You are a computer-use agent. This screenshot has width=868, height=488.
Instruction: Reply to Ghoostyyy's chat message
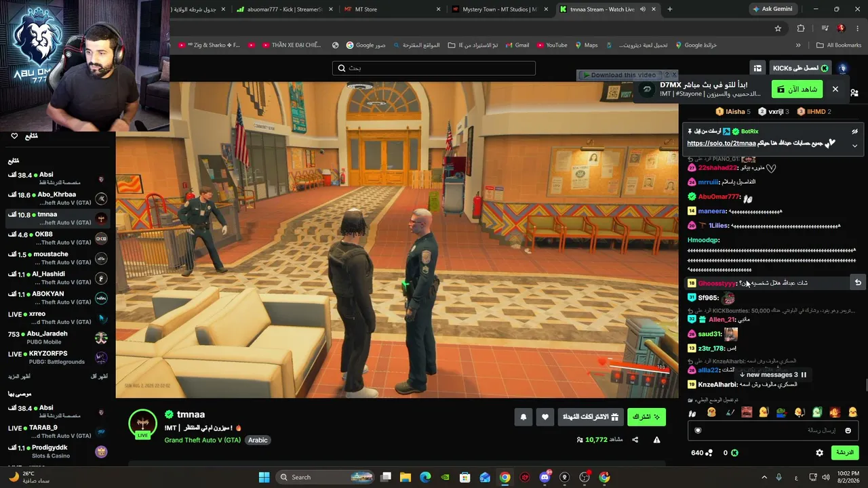(x=858, y=283)
